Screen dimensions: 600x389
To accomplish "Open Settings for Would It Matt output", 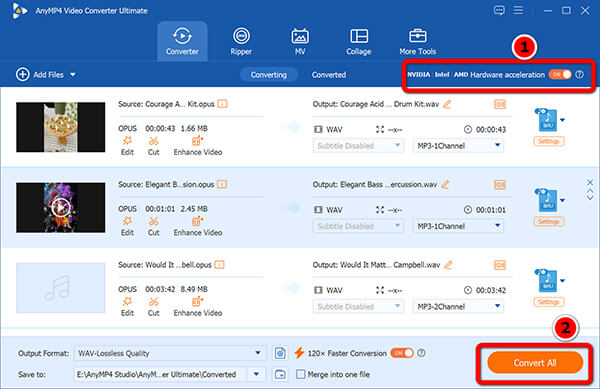I will [548, 302].
